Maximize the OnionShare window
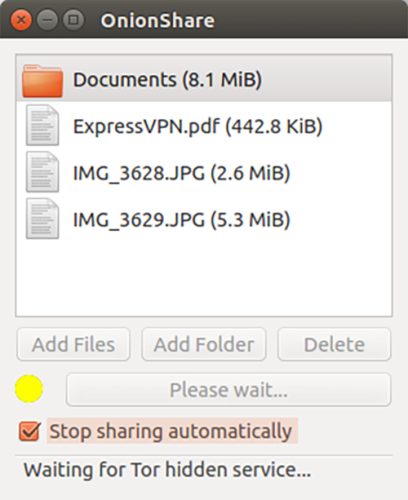The width and height of the screenshot is (408, 500). 73,20
